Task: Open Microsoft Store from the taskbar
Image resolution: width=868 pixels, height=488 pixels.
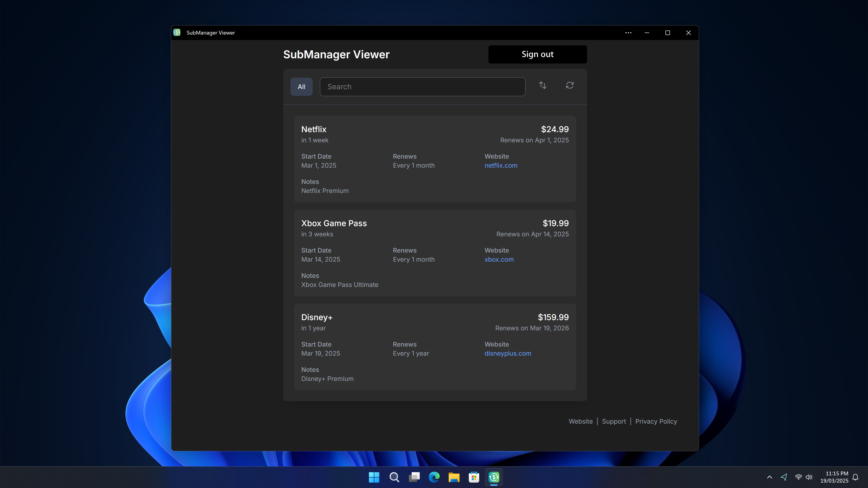Action: [474, 477]
